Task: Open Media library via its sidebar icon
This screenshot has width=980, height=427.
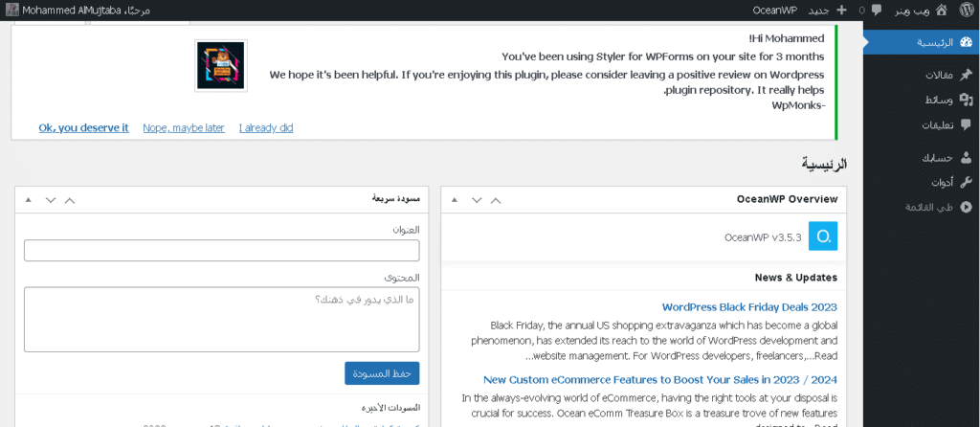Action: (x=966, y=101)
